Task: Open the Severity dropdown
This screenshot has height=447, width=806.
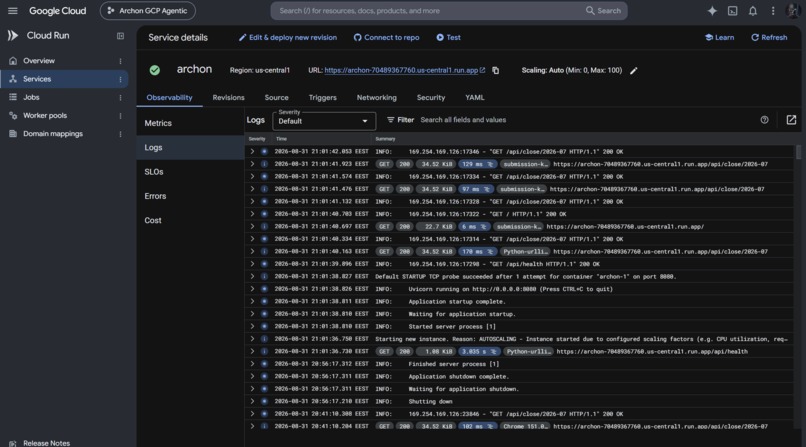Action: click(x=324, y=121)
